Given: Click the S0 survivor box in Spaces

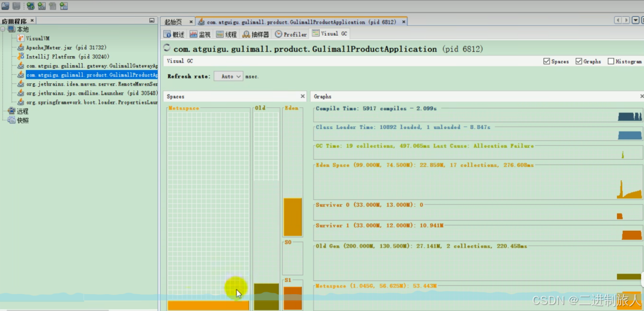Looking at the screenshot, I should 293,259.
